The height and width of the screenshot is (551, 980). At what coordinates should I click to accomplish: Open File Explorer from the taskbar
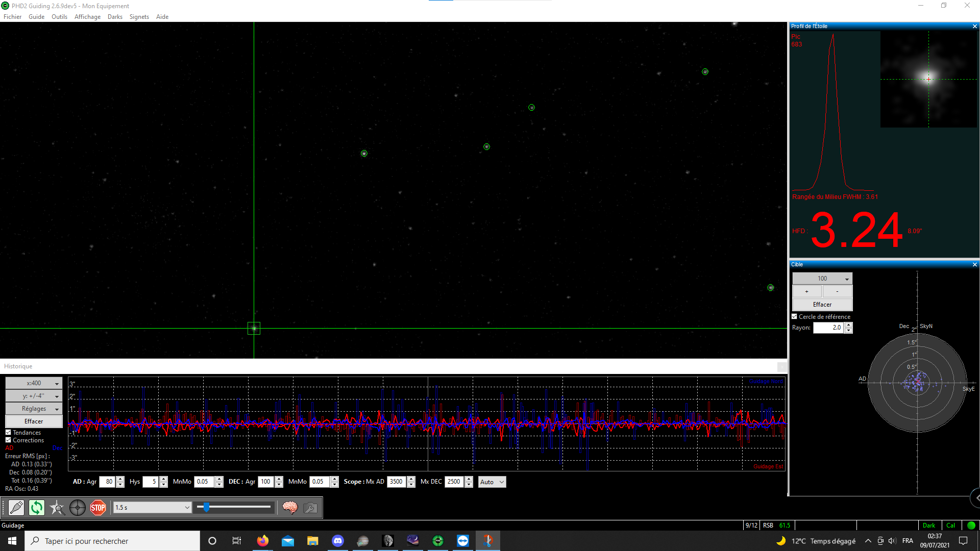pos(313,541)
